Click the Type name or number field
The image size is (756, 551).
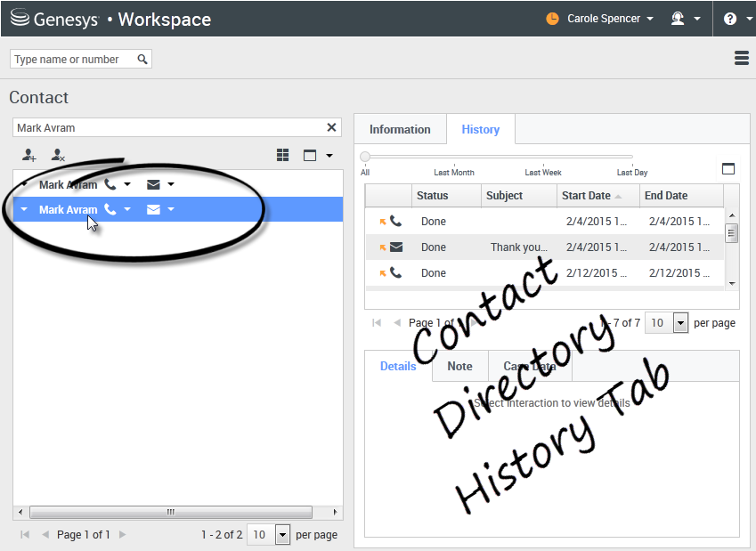point(73,60)
